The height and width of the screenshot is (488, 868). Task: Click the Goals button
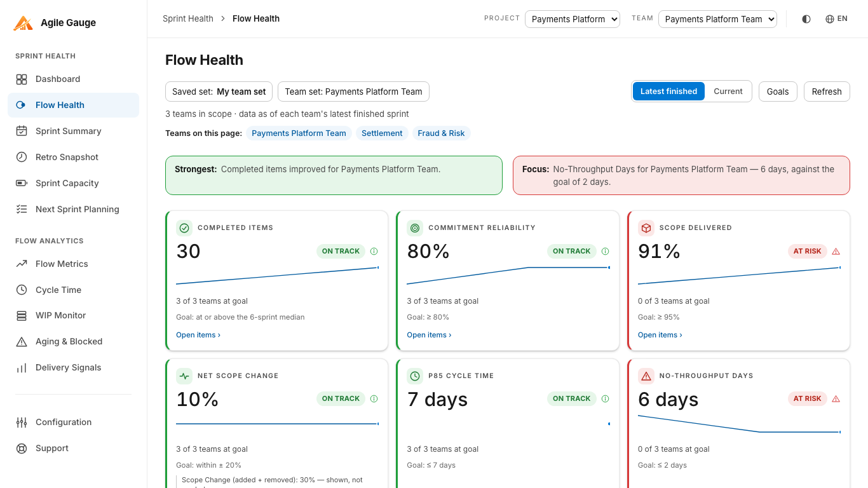pos(778,91)
